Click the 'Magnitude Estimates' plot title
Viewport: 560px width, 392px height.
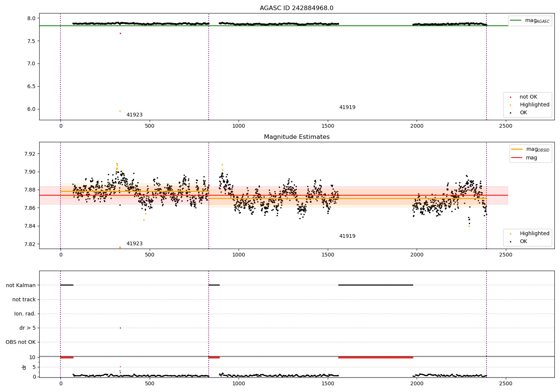tap(296, 137)
